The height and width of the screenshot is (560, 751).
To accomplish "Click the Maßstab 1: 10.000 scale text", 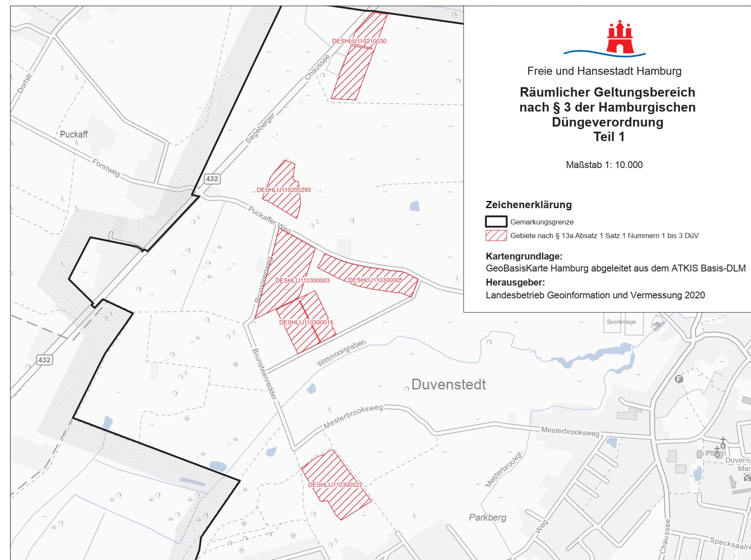I will point(604,165).
